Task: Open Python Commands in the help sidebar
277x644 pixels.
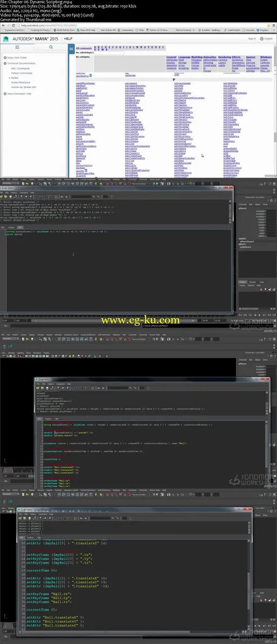Action: point(22,73)
